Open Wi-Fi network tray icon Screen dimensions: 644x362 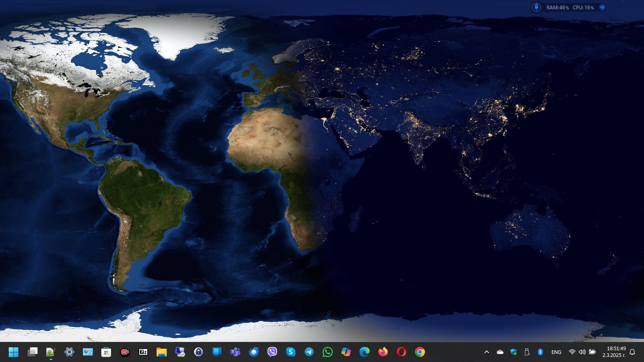572,352
